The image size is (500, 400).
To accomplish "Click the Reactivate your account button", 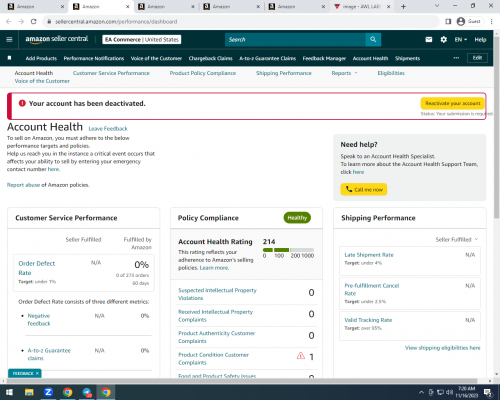I will click(x=452, y=103).
